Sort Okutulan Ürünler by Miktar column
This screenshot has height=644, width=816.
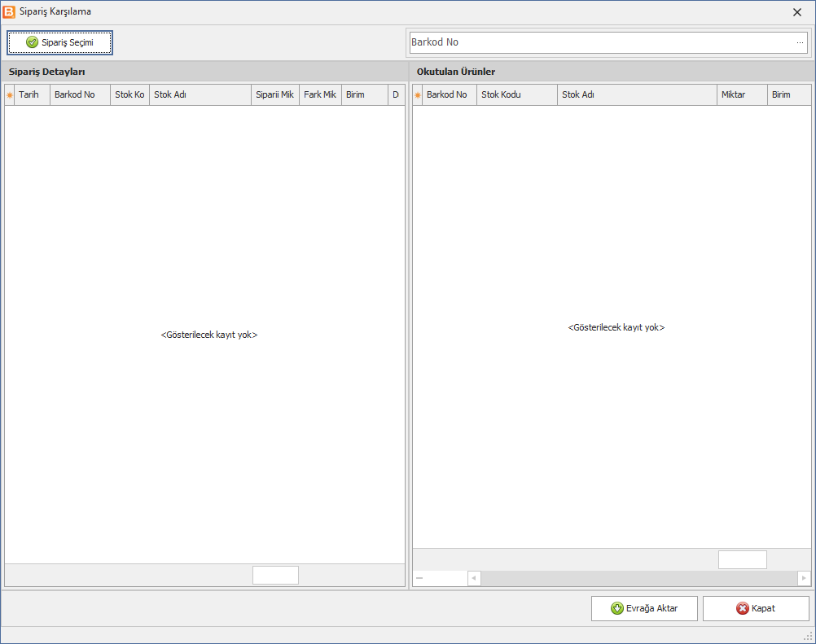pyautogui.click(x=742, y=94)
